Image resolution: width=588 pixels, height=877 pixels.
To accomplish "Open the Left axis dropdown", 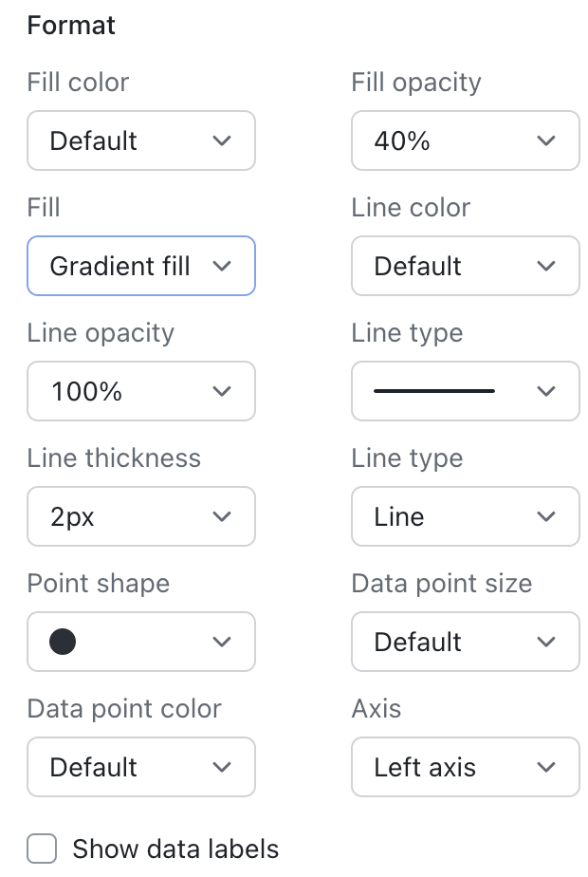I will coord(465,767).
